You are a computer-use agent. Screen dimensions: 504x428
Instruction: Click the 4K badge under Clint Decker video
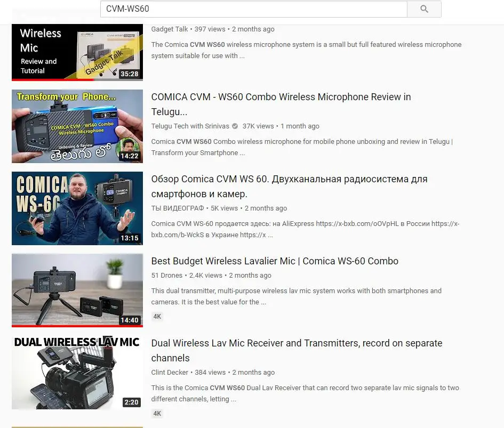click(x=157, y=414)
